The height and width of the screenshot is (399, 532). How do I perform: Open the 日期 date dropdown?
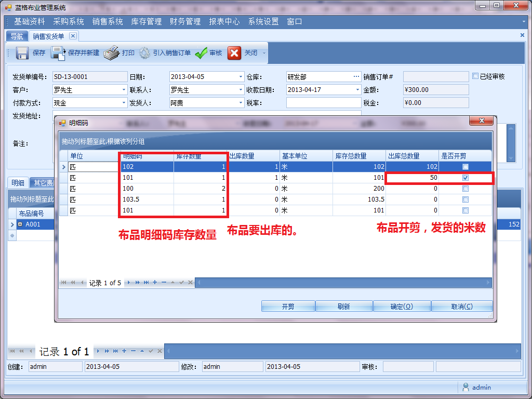(x=241, y=77)
